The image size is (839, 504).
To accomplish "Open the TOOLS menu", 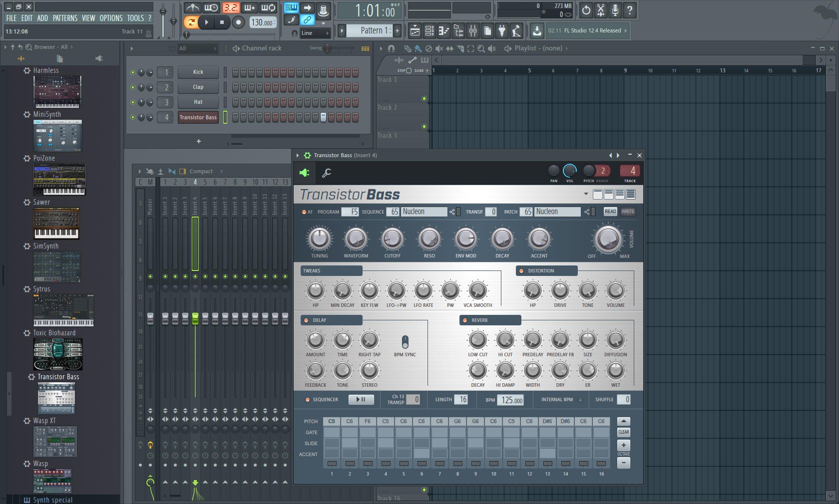I will click(x=135, y=18).
